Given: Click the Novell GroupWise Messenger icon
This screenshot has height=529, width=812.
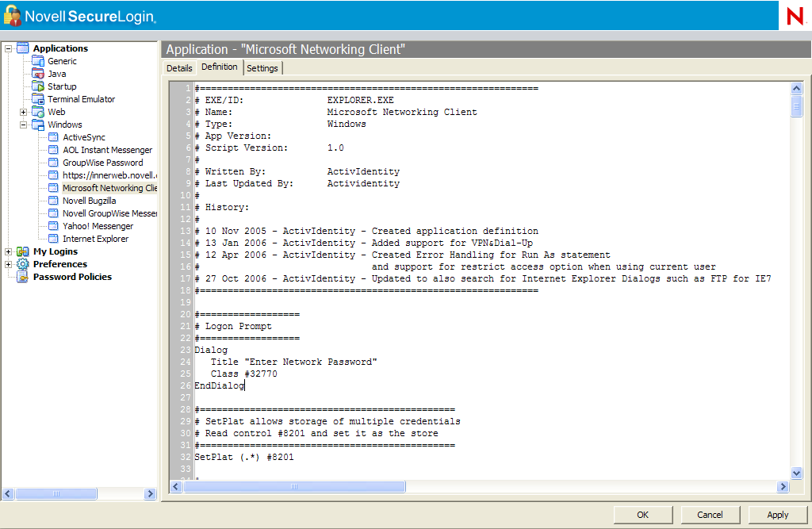Looking at the screenshot, I should click(x=53, y=213).
